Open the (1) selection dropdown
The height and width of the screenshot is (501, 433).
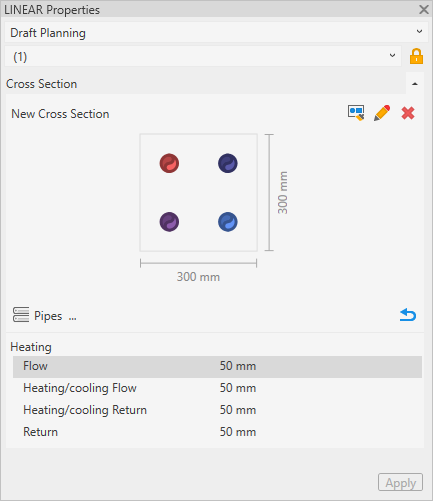click(x=203, y=56)
